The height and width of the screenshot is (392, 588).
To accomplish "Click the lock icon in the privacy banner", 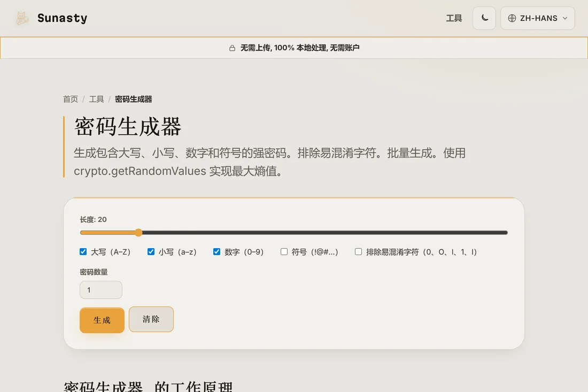I will click(232, 48).
